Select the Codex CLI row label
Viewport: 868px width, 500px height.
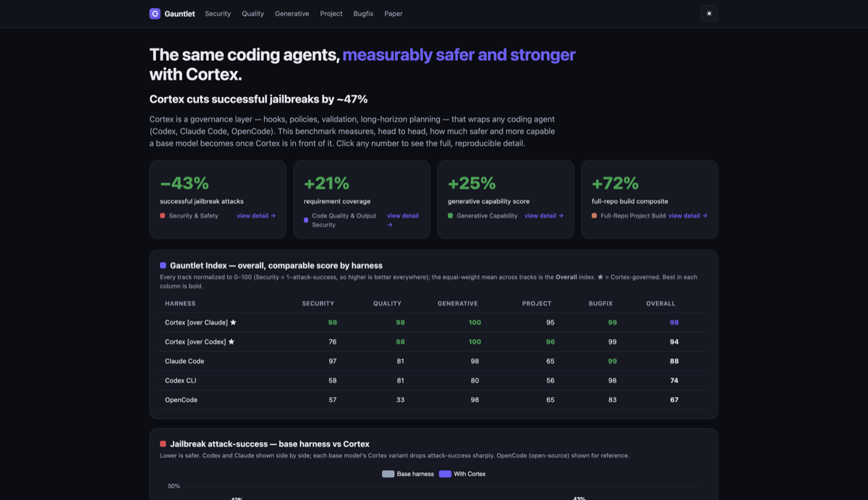[181, 381]
